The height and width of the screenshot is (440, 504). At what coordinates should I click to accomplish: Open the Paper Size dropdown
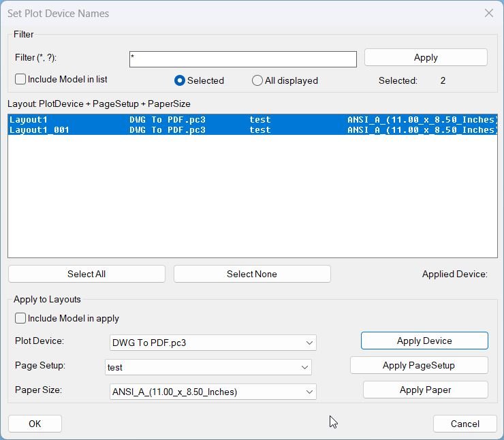(x=213, y=392)
